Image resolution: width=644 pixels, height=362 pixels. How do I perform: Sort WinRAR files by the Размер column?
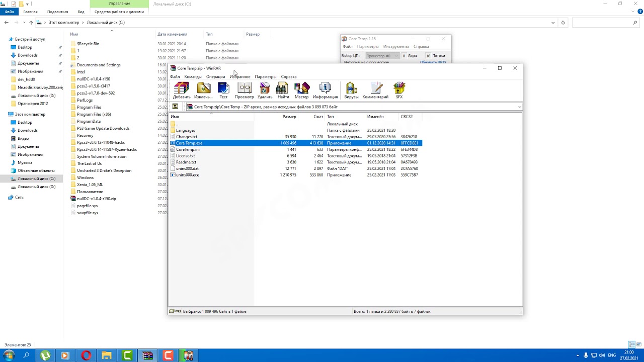(276, 117)
